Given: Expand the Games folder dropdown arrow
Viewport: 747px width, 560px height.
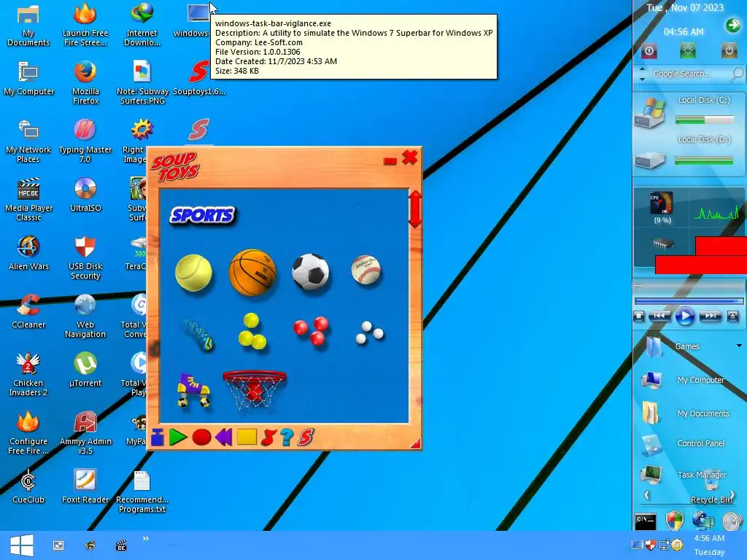Looking at the screenshot, I should tap(739, 346).
